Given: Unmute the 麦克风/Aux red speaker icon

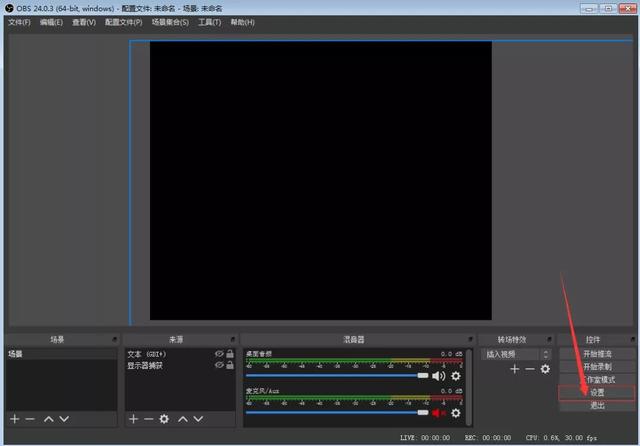Looking at the screenshot, I should click(438, 412).
